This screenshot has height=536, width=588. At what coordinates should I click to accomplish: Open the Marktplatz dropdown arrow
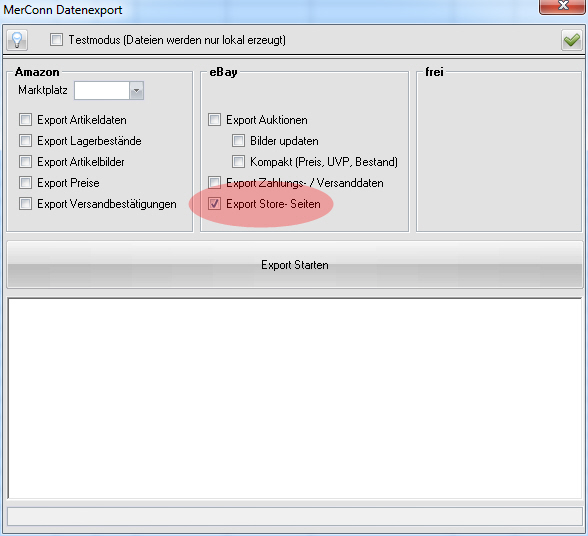point(136,90)
